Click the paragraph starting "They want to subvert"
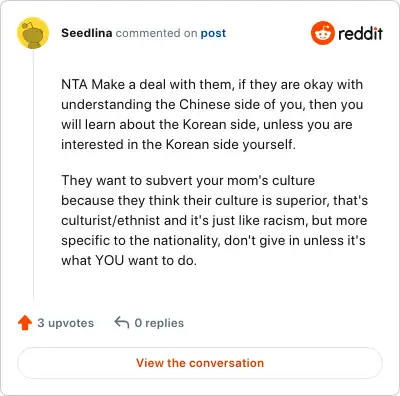This screenshot has height=396, width=400. point(214,220)
